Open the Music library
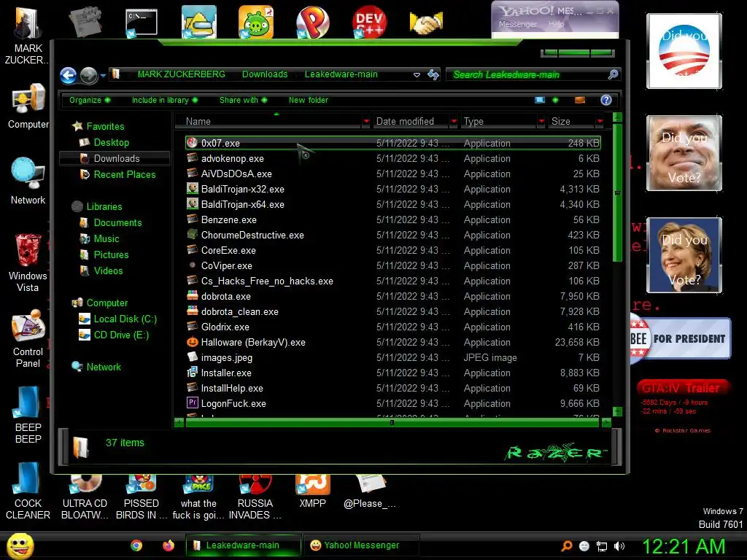 coord(107,238)
